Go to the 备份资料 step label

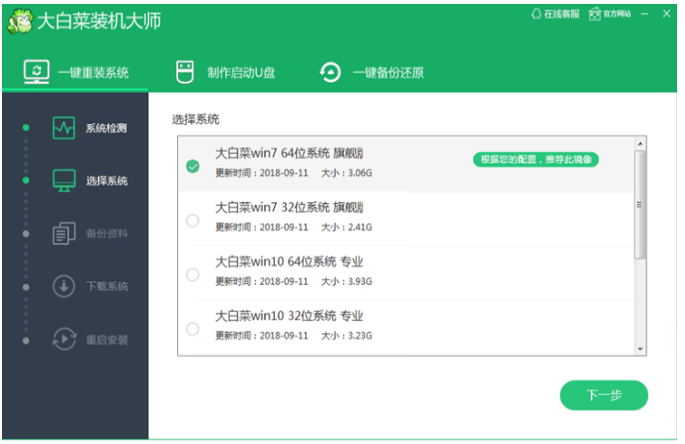107,234
